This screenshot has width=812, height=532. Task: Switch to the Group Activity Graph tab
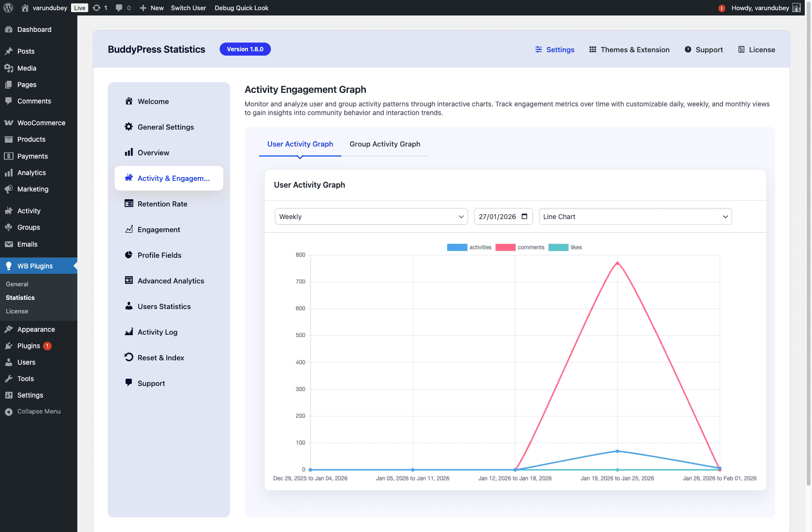385,144
